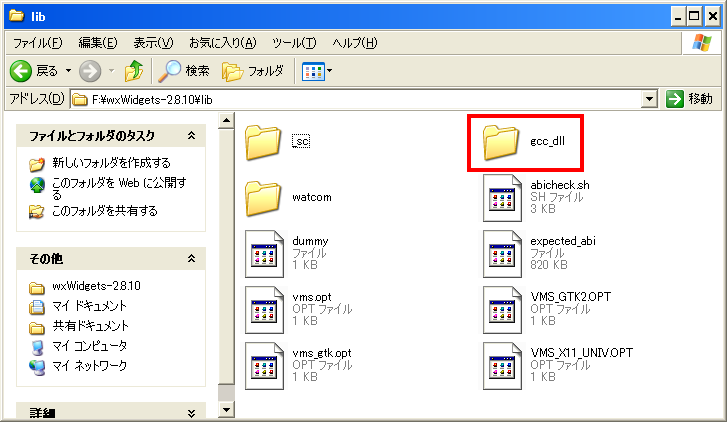
Task: Select the dummy file icon
Action: pyautogui.click(x=264, y=254)
